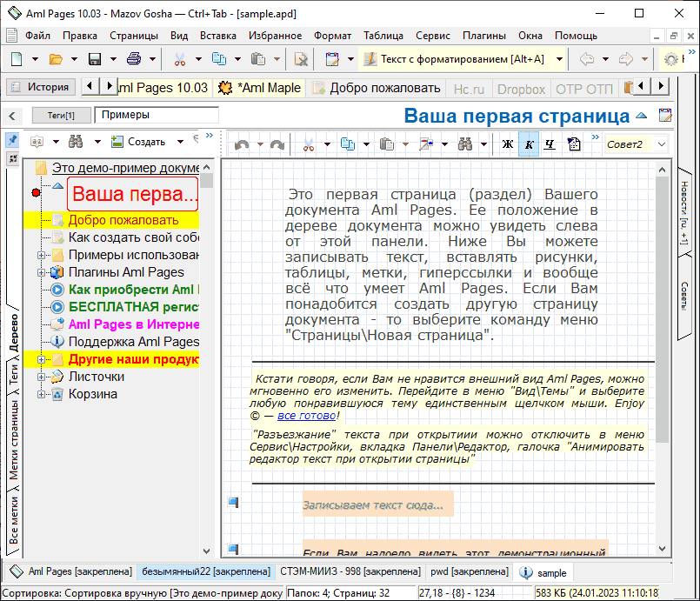Screen dimensions: 700x601
Task: Print with the printer icon
Action: tap(134, 59)
